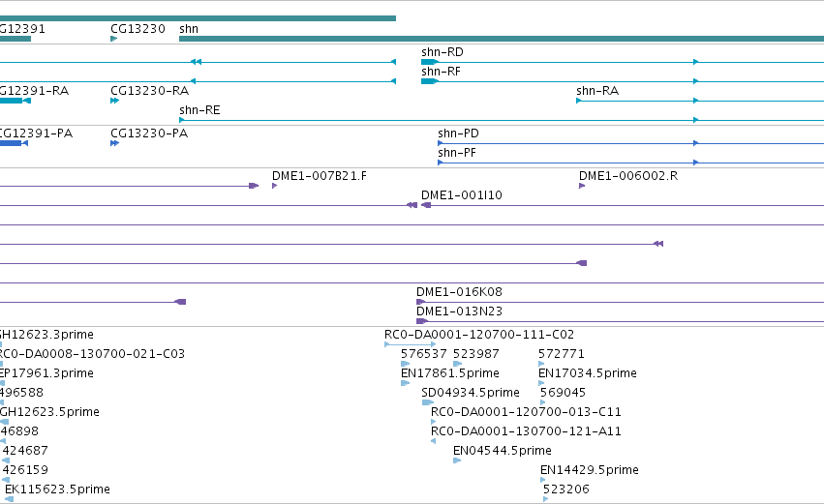
Task: Click the 'CG13230-RA' label
Action: (x=150, y=91)
